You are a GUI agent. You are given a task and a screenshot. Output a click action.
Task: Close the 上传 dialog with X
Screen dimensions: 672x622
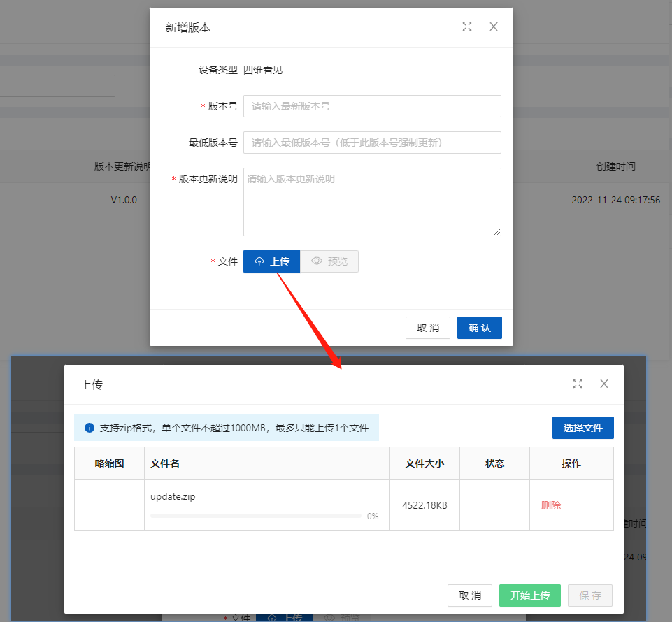[604, 384]
